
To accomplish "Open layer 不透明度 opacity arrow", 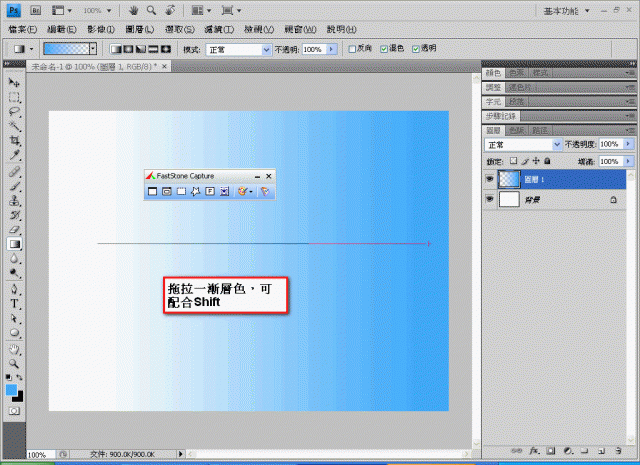I will 629,144.
